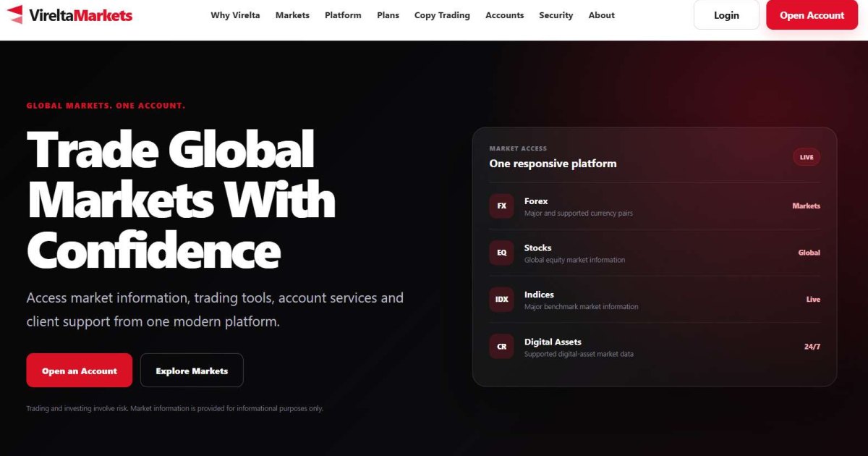
Task: Go to the Markets navigation item
Action: [292, 15]
